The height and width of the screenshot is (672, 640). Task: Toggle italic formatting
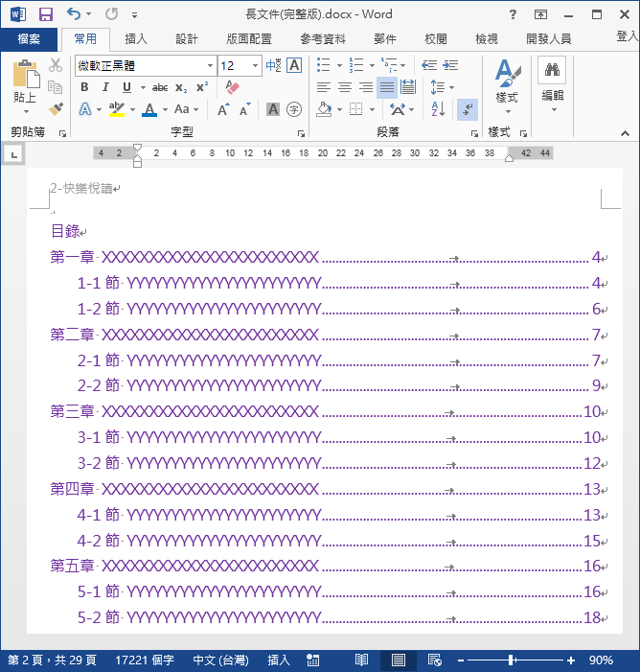(x=105, y=87)
